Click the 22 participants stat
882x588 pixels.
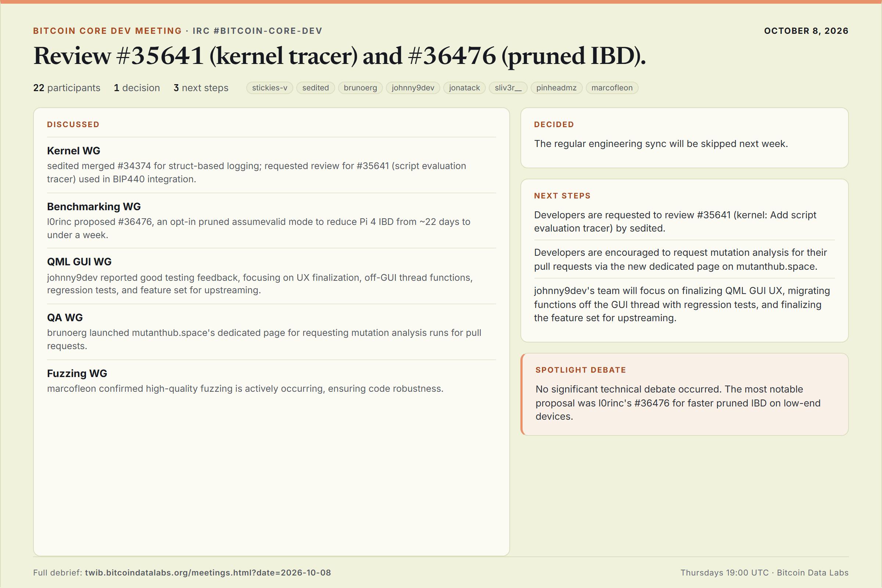pos(67,88)
